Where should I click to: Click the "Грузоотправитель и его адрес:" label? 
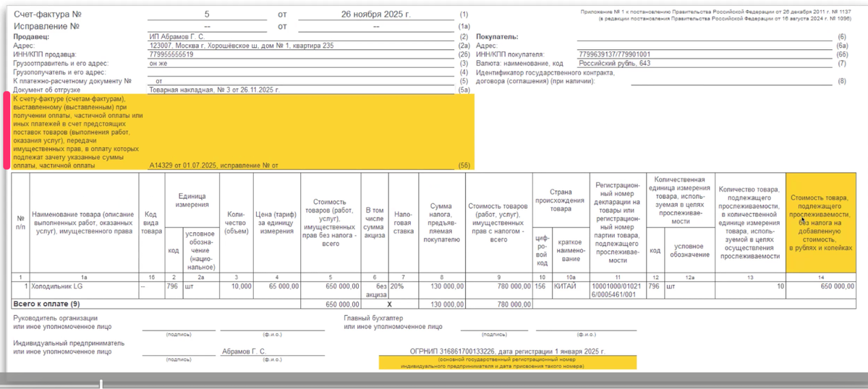[59, 63]
